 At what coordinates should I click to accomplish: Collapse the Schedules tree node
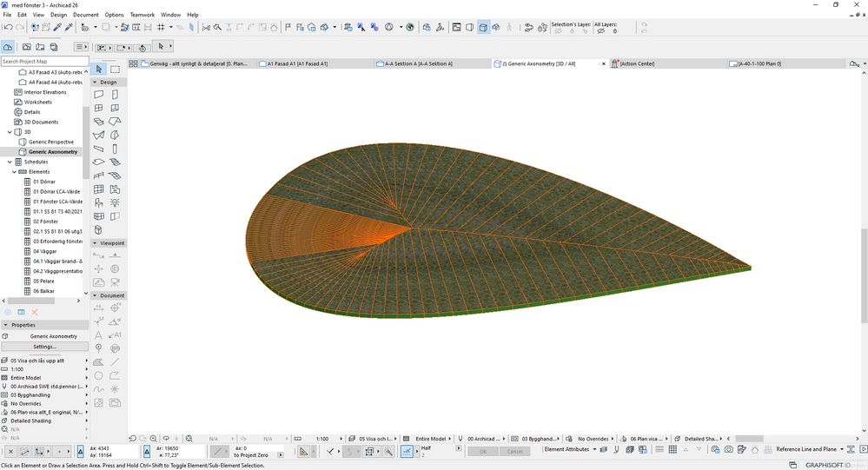click(10, 162)
